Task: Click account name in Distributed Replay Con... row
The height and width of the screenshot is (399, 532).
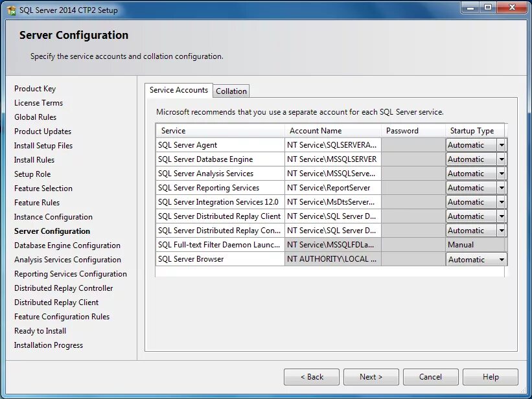Action: coord(333,231)
